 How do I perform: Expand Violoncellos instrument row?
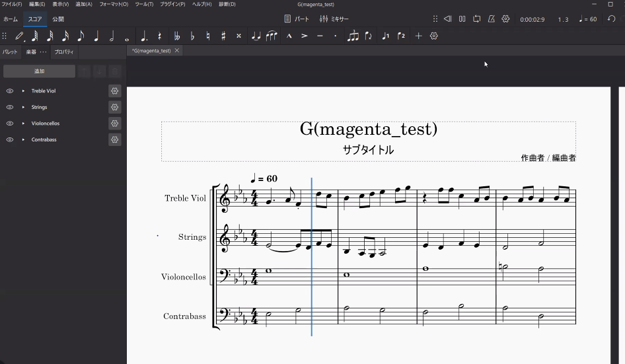(x=23, y=124)
